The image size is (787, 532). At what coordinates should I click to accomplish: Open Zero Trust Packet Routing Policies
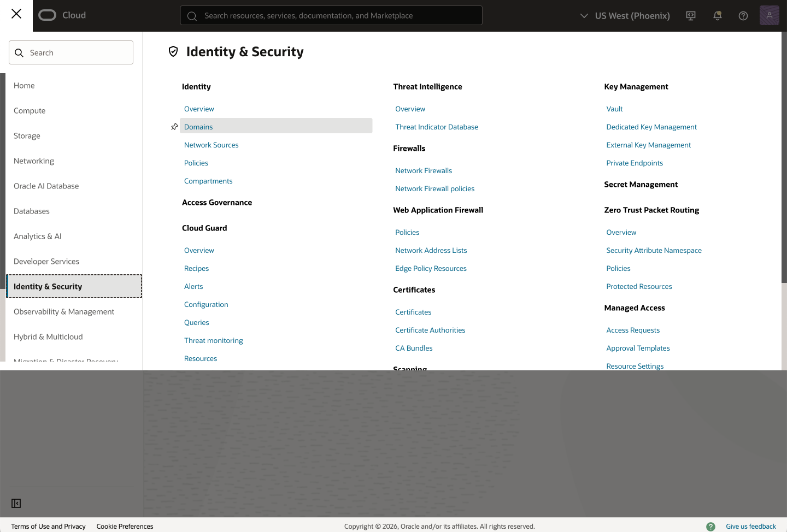tap(618, 269)
